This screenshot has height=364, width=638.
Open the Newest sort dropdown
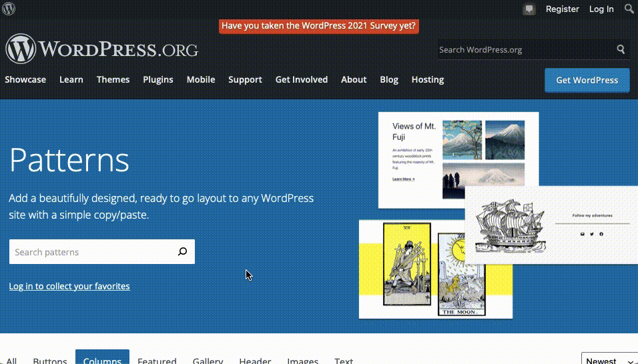pos(609,359)
